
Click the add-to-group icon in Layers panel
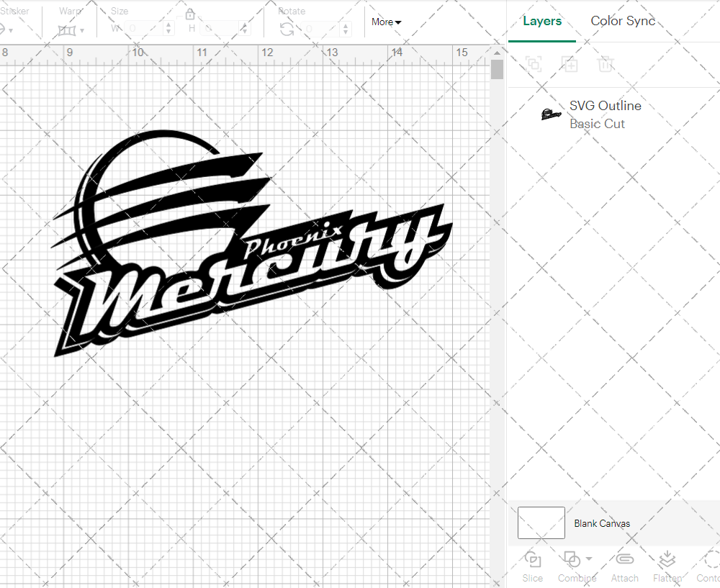click(570, 64)
